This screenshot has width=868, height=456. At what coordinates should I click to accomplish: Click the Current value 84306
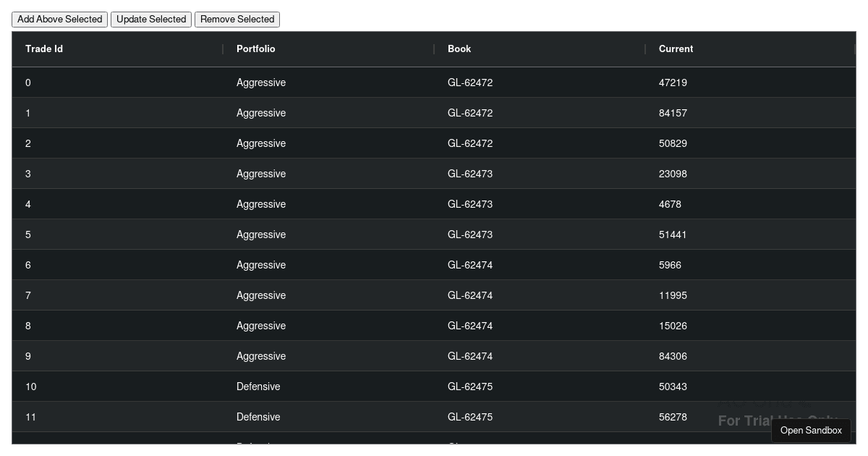(x=673, y=356)
